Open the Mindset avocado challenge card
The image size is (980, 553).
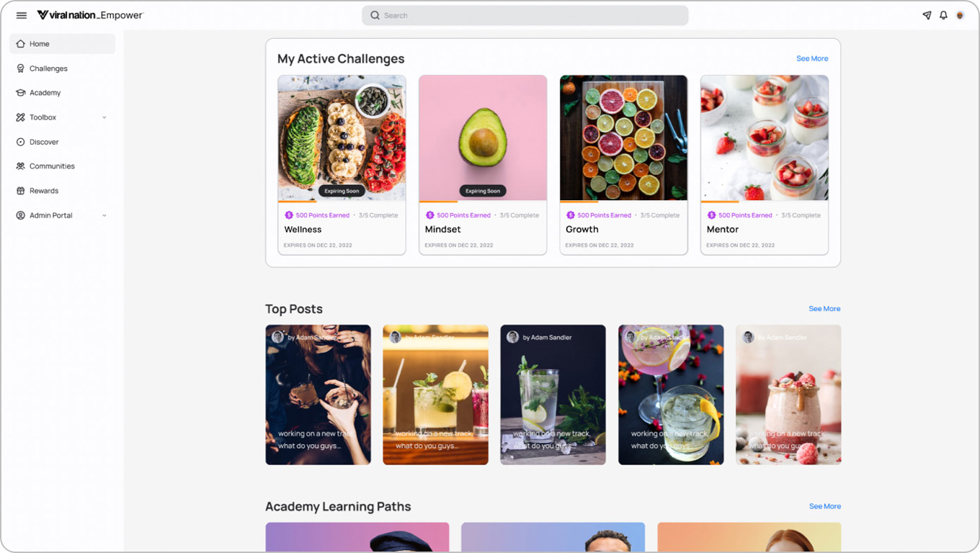click(x=483, y=165)
